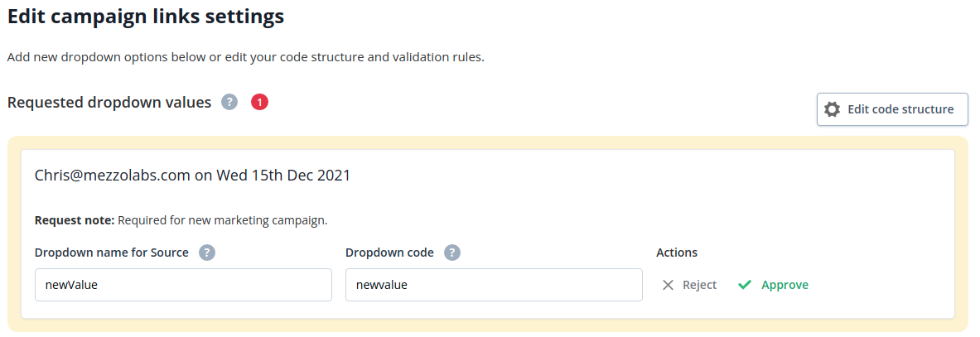Image resolution: width=980 pixels, height=337 pixels.
Task: Click the Dropdown name for Source label
Action: (112, 253)
